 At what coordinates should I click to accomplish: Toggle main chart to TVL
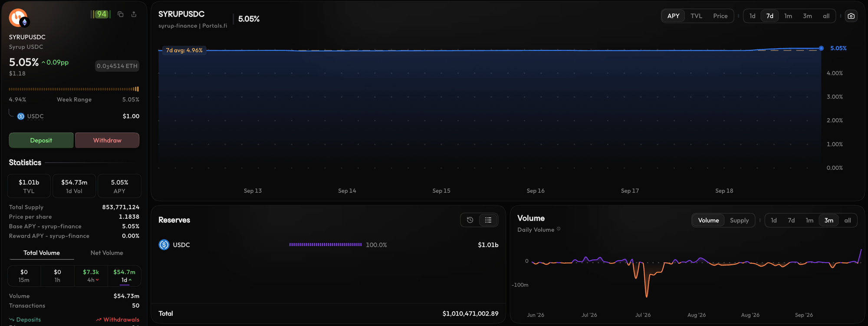(696, 16)
